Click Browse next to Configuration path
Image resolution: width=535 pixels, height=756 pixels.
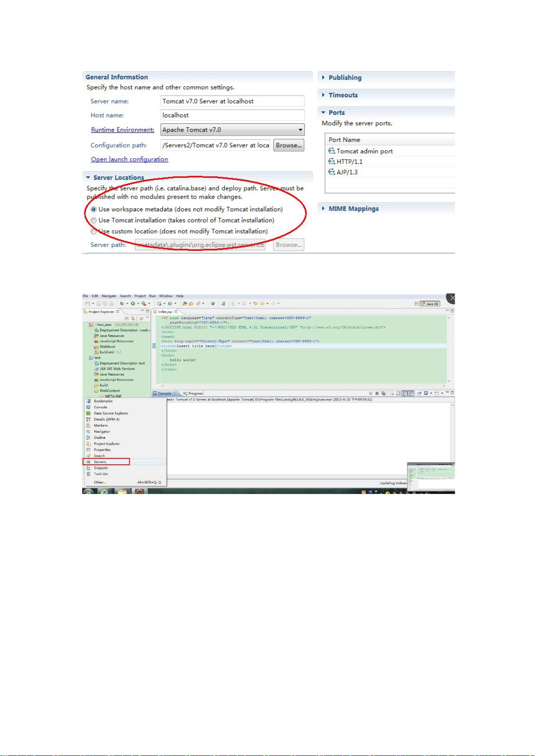click(x=289, y=145)
